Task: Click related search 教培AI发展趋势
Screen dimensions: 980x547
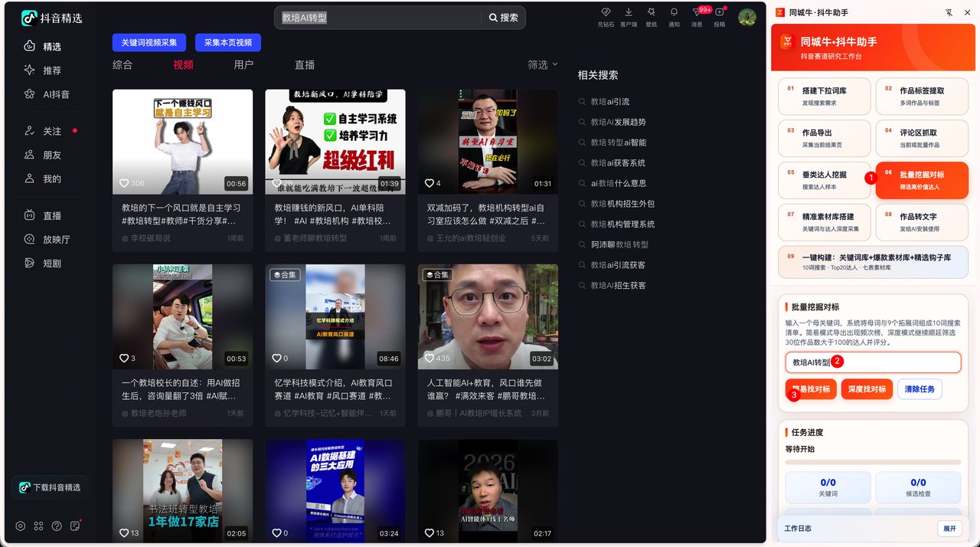Action: click(618, 122)
